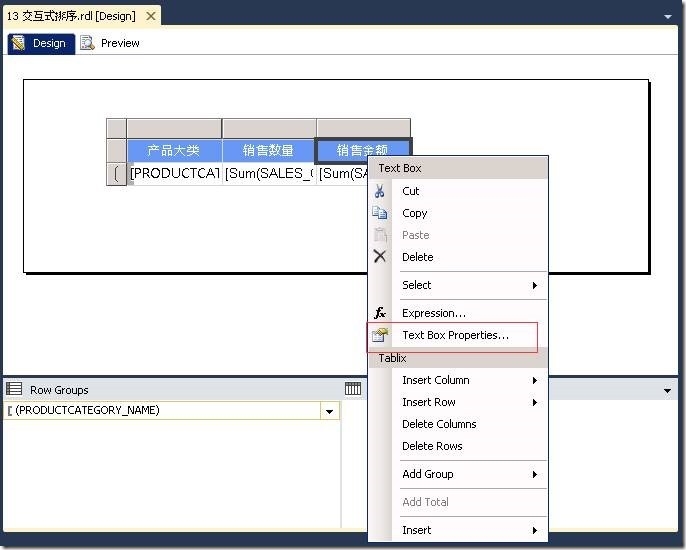Viewport: 686px width, 550px height.
Task: Click the Row Groups label
Action: [59, 390]
